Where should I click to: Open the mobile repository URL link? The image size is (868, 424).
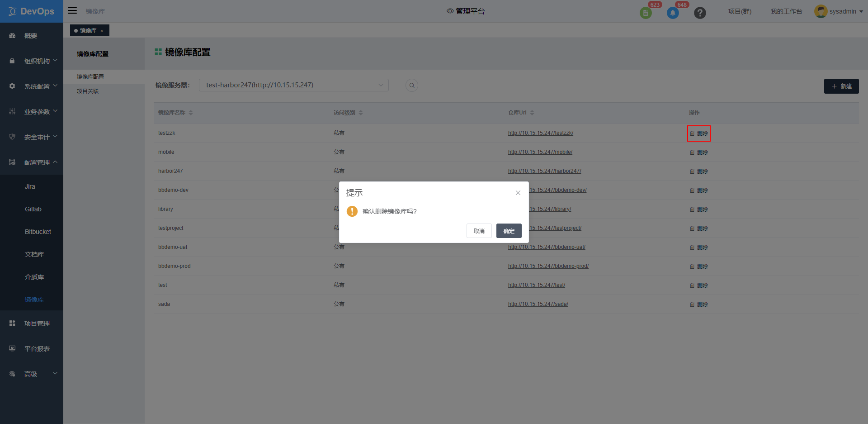tap(540, 152)
